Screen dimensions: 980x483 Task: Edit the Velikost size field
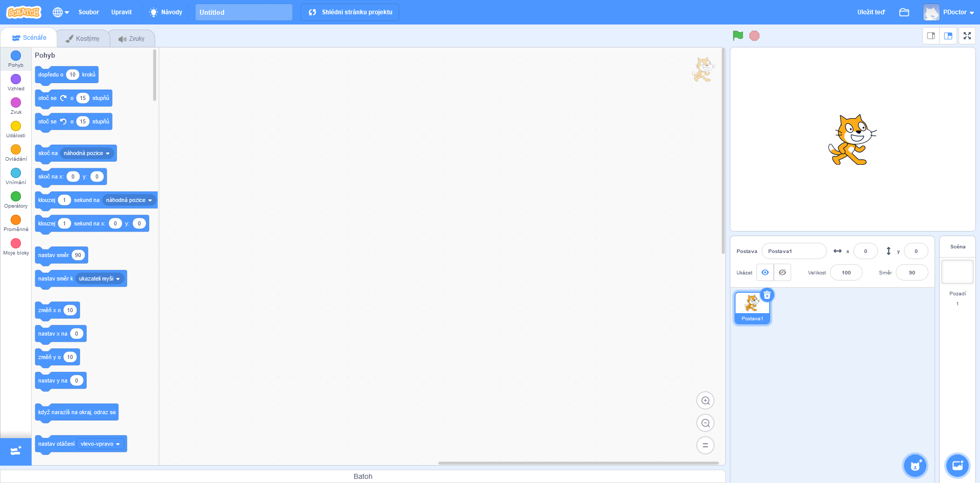click(846, 272)
